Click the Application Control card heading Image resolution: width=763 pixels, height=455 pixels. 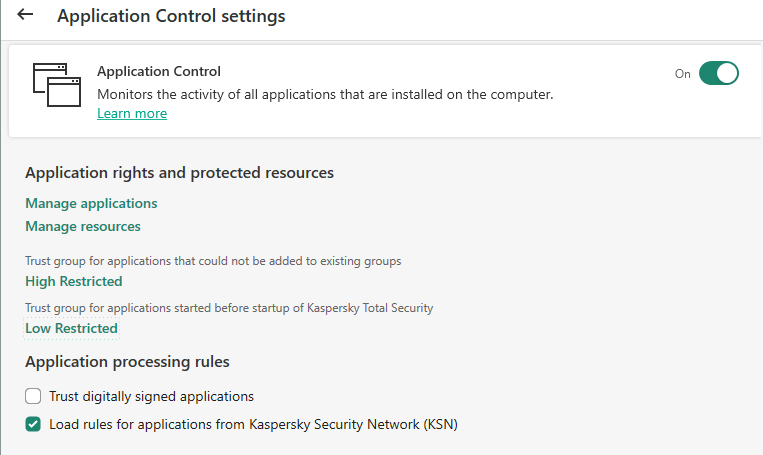[159, 71]
